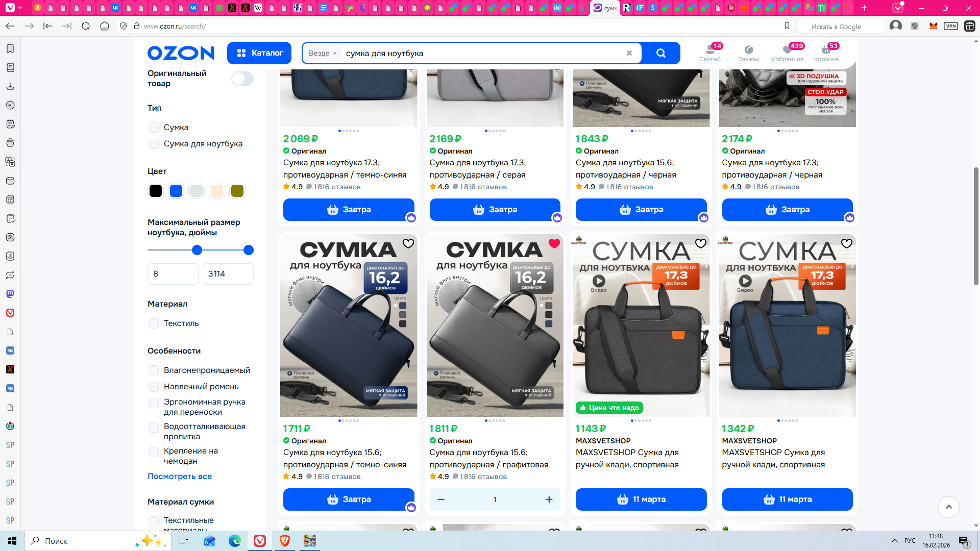980x551 pixels.
Task: Enable the Текстиль material checkbox
Action: pyautogui.click(x=153, y=323)
